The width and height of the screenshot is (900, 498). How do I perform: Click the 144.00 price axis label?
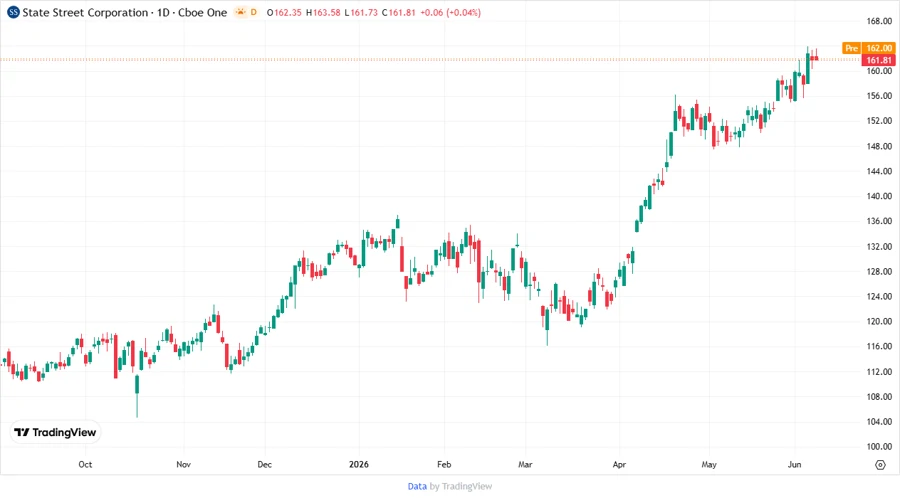point(879,171)
